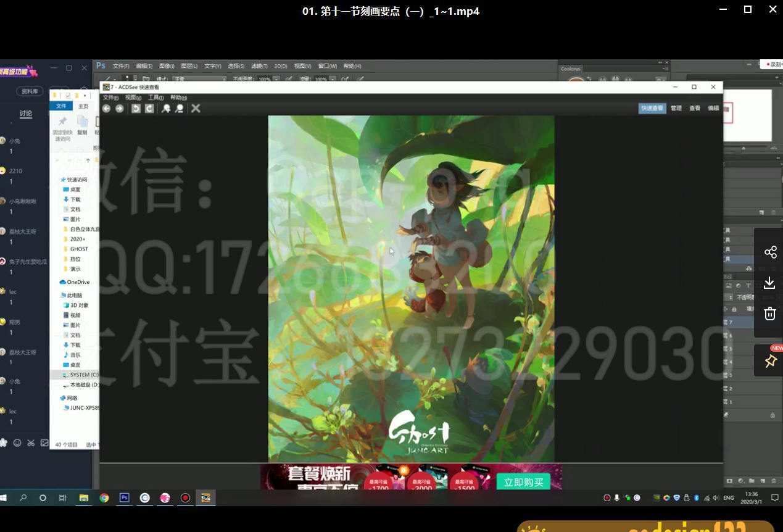Select layer 7 in Photoshop layers panel

pyautogui.click(x=737, y=322)
